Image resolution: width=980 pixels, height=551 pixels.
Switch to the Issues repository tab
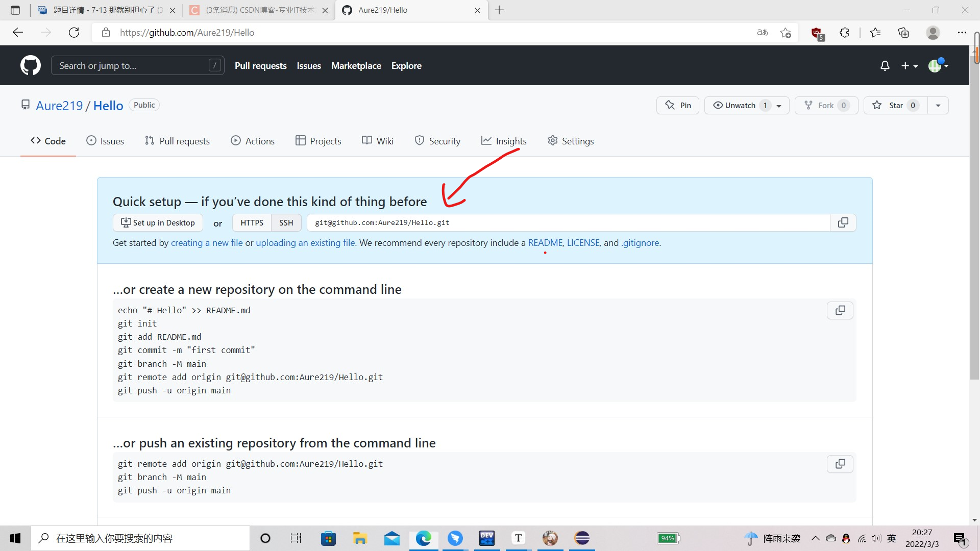(105, 141)
